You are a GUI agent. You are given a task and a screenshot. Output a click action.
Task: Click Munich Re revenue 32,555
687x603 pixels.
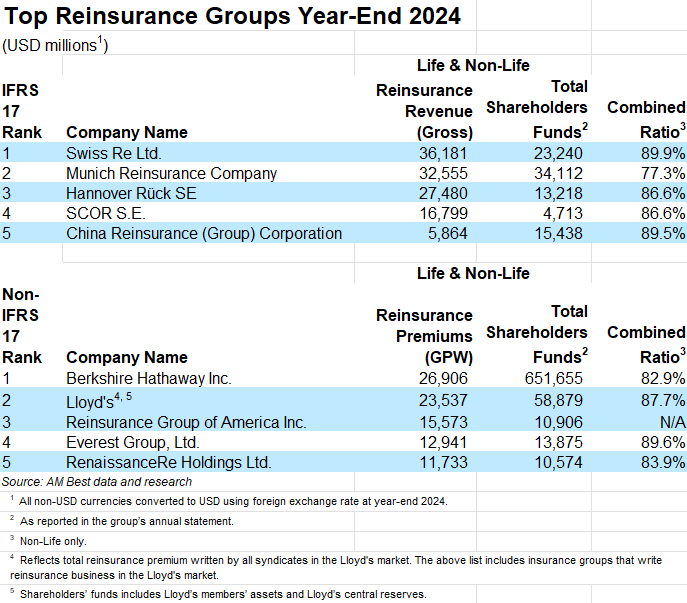coord(443,174)
